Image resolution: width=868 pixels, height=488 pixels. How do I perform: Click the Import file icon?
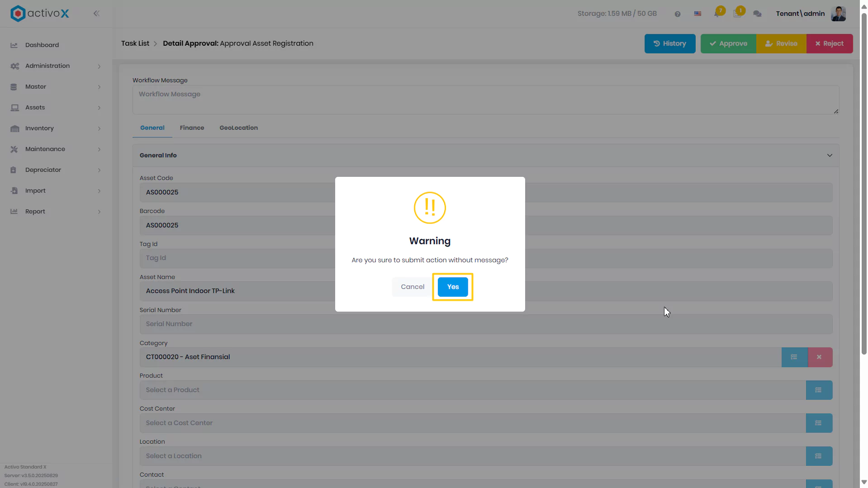(14, 191)
